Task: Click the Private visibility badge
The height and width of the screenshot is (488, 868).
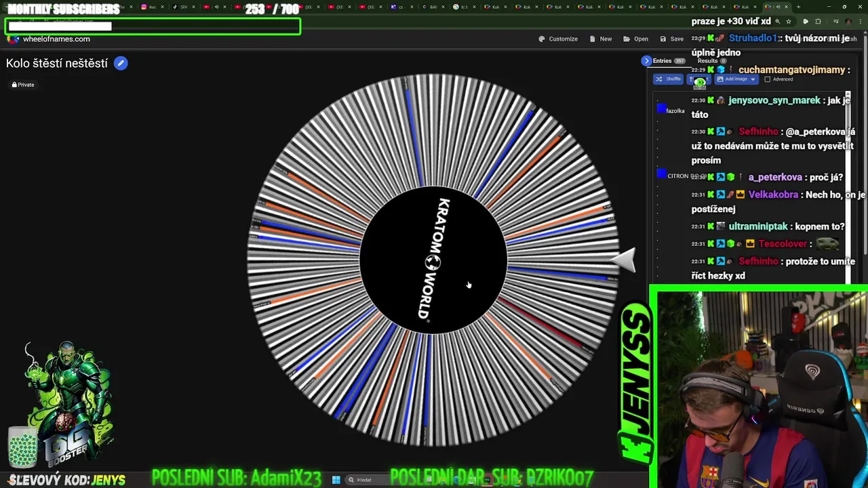Action: pos(23,85)
